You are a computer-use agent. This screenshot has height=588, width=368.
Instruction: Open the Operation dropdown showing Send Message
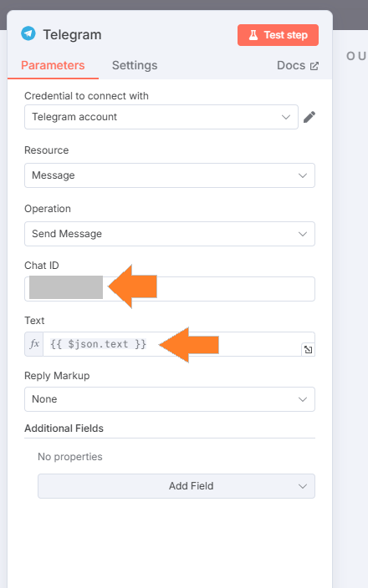[170, 234]
